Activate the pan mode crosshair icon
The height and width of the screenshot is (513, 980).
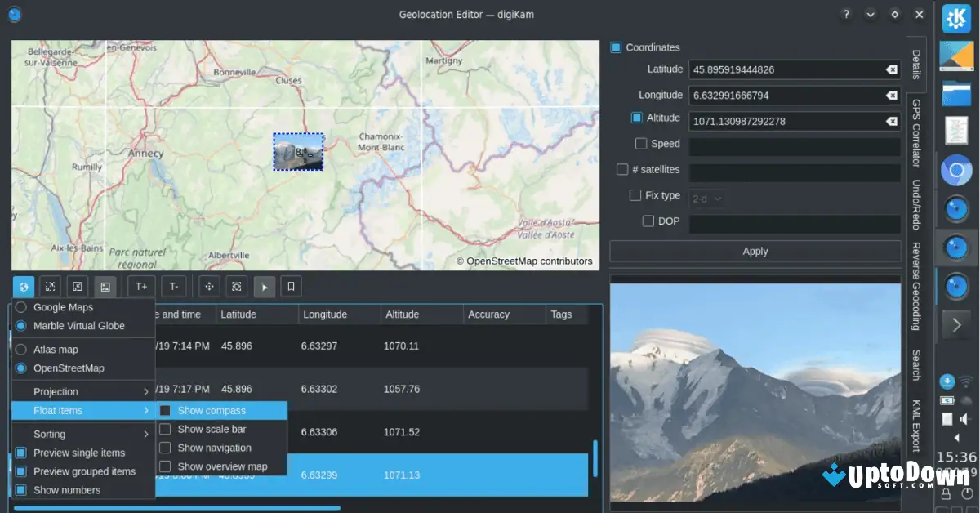pos(208,286)
